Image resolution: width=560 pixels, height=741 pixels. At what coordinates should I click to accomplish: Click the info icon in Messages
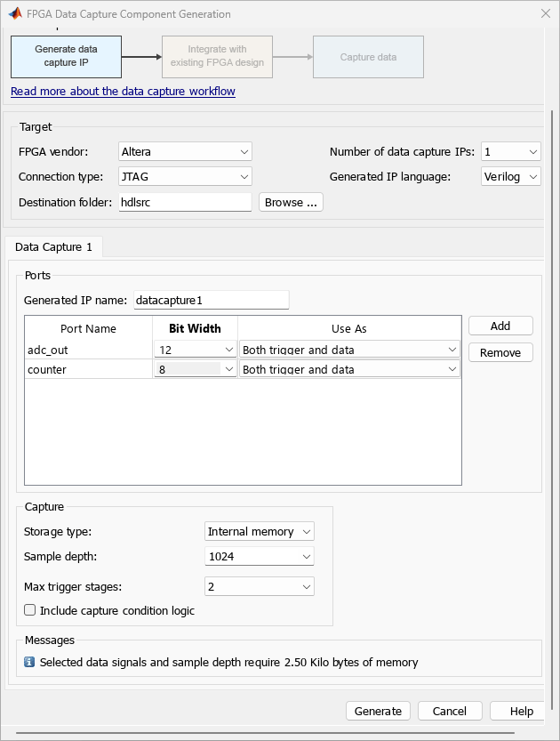click(29, 662)
